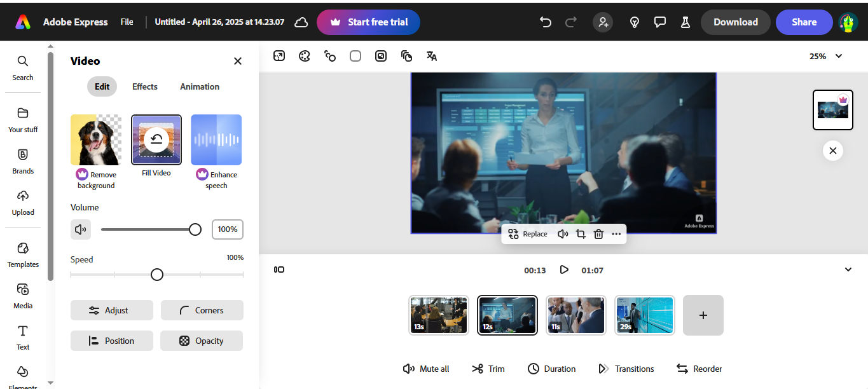Open the 25% zoom dropdown
868x389 pixels.
pyautogui.click(x=825, y=56)
